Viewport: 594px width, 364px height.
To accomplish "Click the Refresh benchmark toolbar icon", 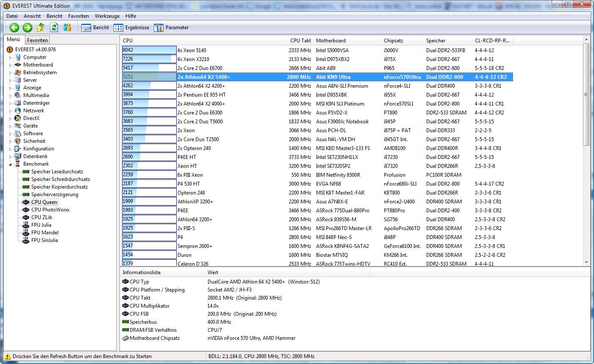I will click(54, 28).
